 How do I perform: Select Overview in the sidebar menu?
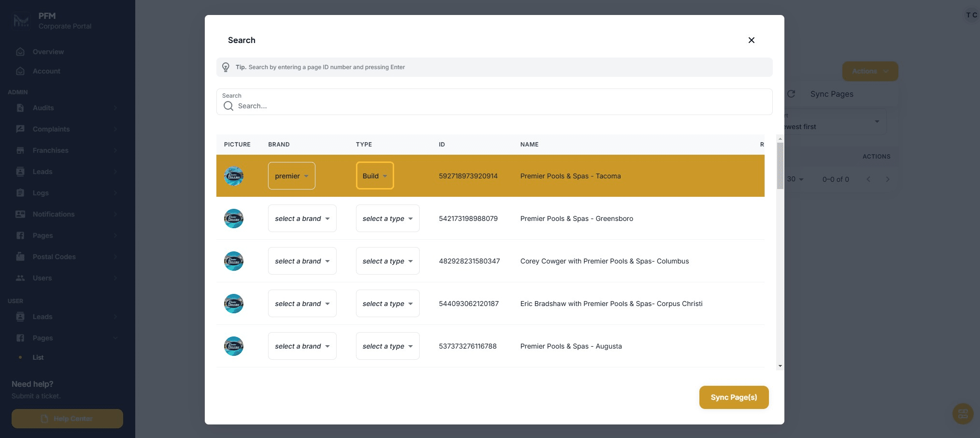(48, 52)
